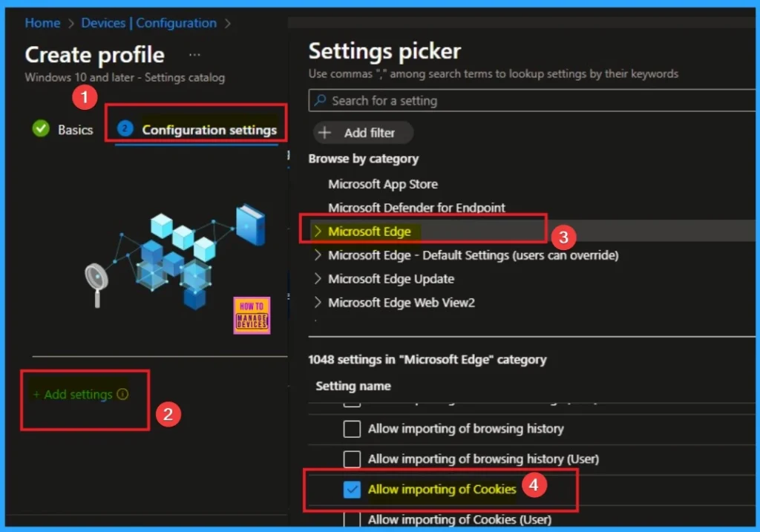The width and height of the screenshot is (760, 532).
Task: Click the Allow importing of browsing history label
Action: click(465, 429)
